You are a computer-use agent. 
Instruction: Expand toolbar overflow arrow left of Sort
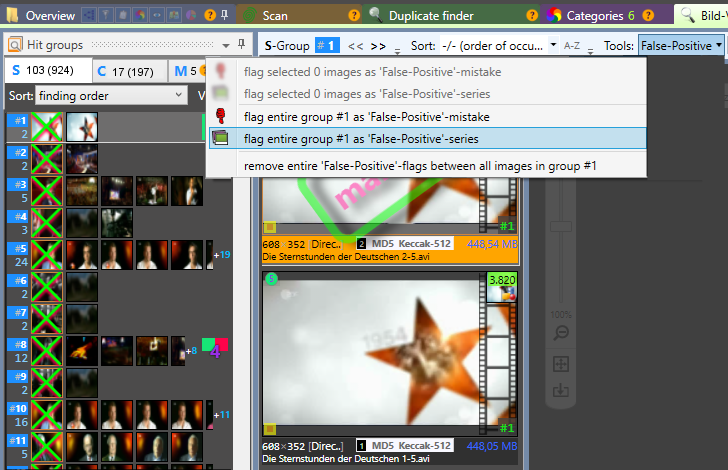pos(397,52)
